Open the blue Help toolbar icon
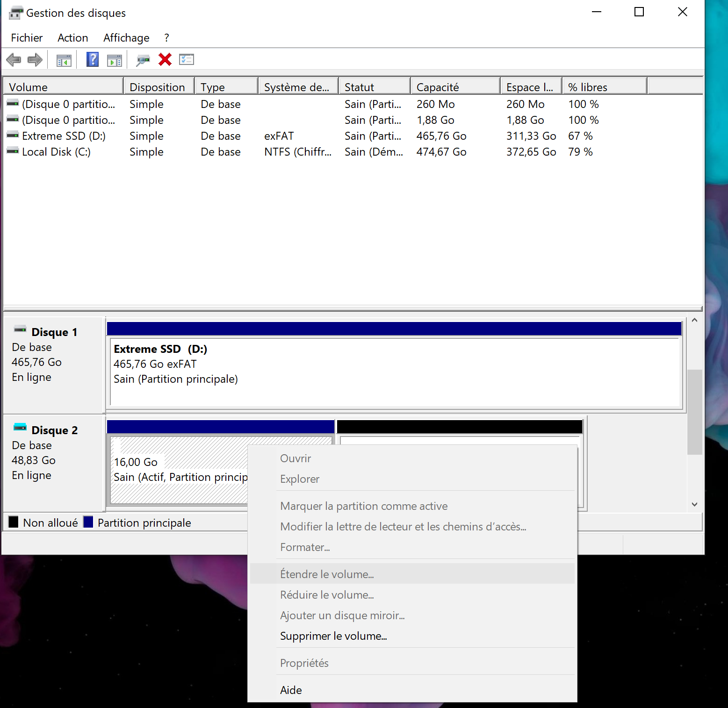The width and height of the screenshot is (728, 708). coord(93,59)
